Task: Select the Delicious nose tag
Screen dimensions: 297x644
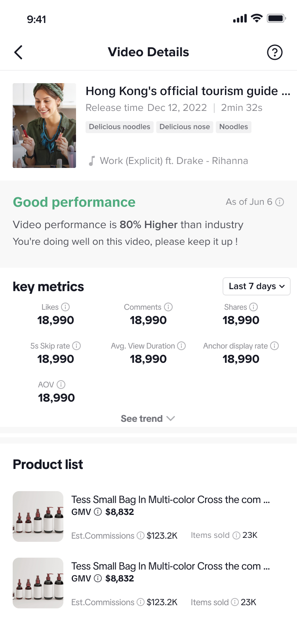Action: [x=185, y=127]
